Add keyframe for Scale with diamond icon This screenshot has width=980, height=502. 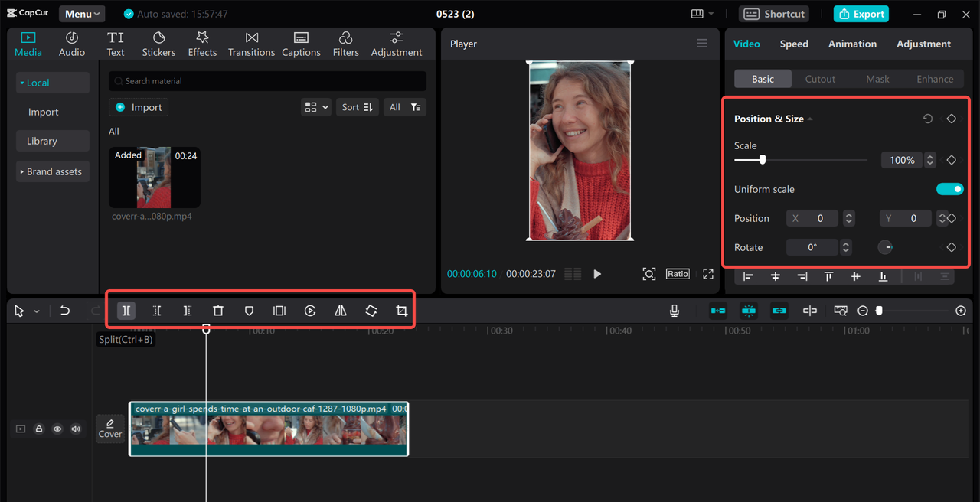coord(952,160)
